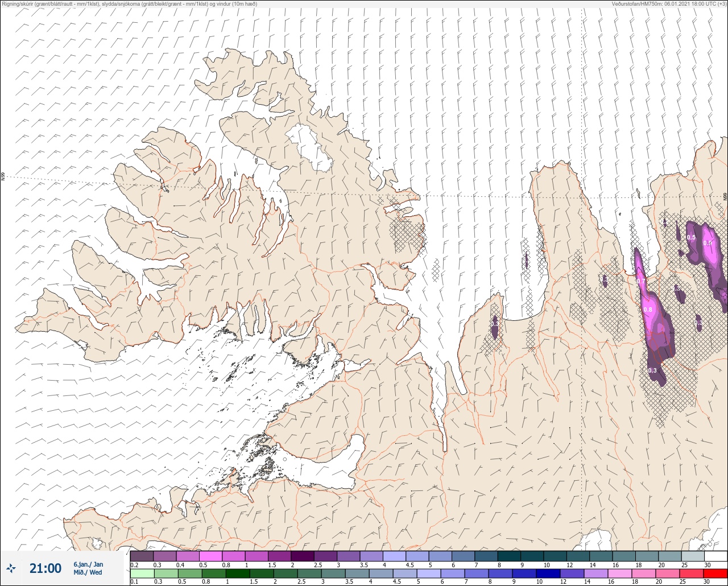Viewport: 728px width, 586px height.
Task: Click the 0.9 precipitation value on the map
Action: click(x=708, y=243)
